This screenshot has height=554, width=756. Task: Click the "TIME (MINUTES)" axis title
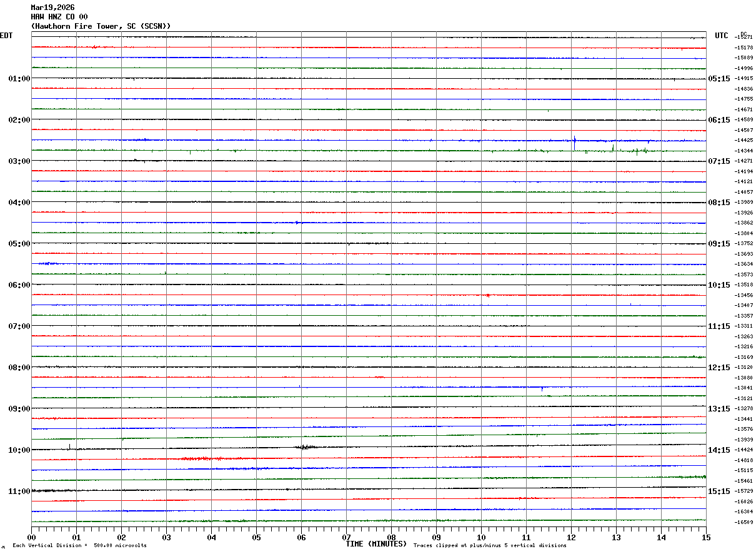[x=376, y=544]
